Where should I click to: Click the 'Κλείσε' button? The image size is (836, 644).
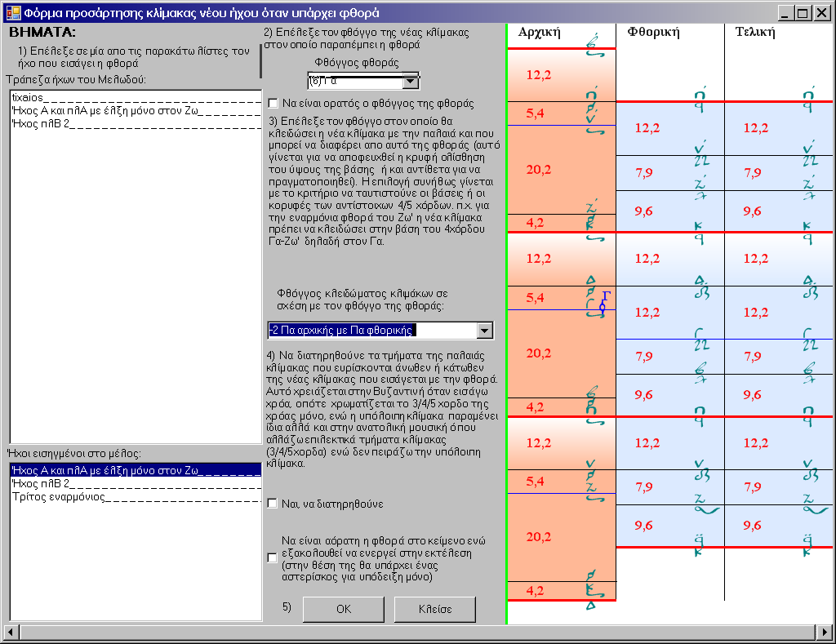coord(434,609)
